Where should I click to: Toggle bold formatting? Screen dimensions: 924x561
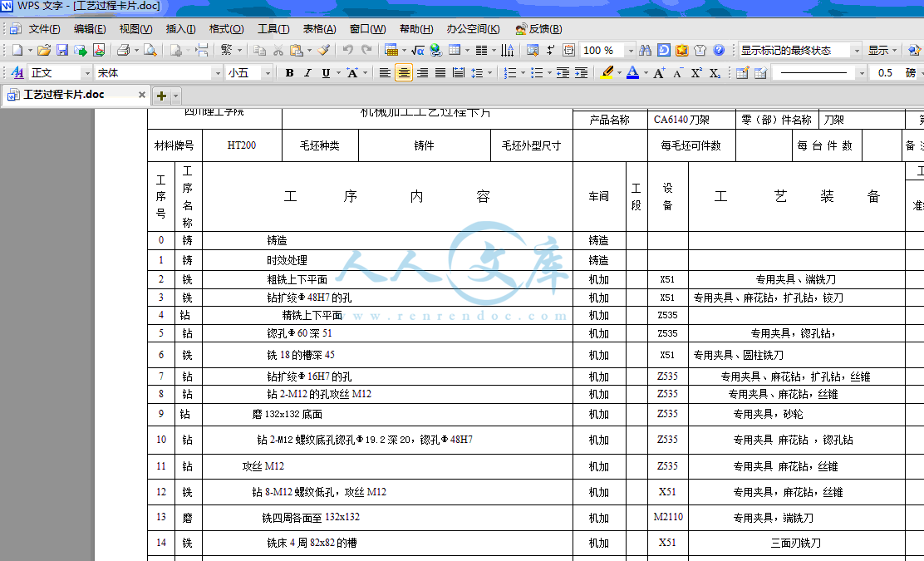289,73
